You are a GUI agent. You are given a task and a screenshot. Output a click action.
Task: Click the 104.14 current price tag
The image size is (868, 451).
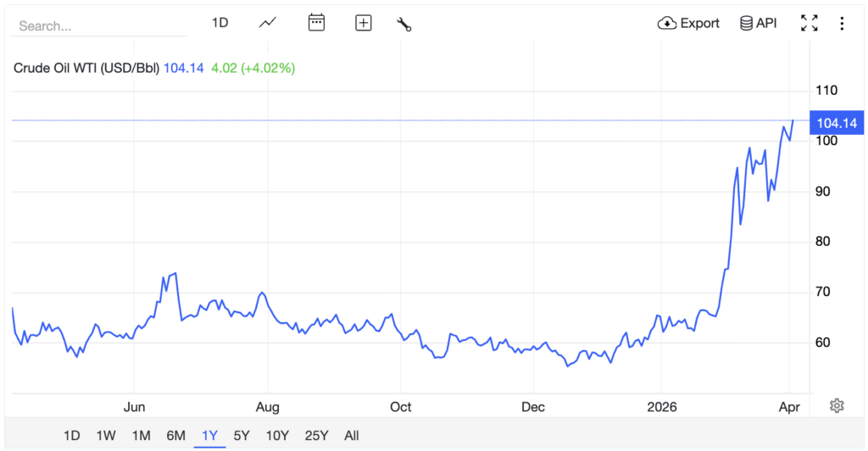click(x=837, y=123)
